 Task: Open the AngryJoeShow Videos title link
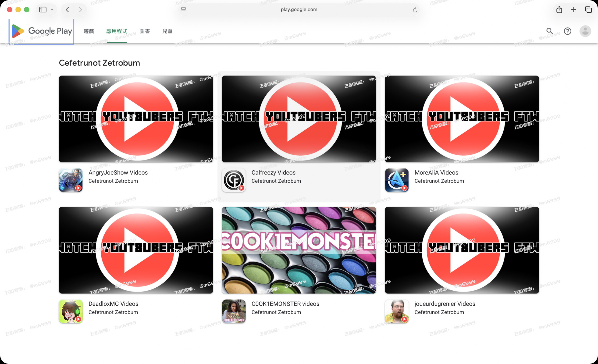click(118, 172)
